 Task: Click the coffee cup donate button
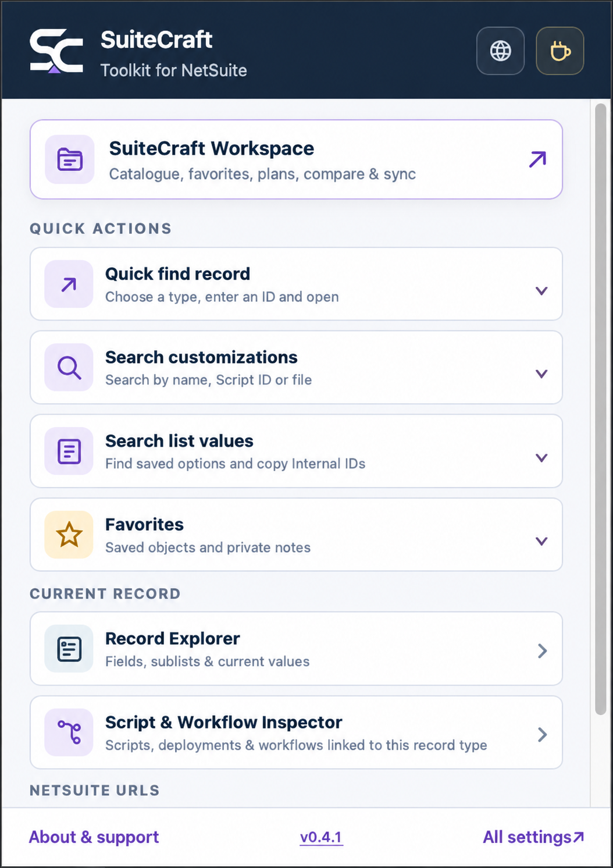coord(560,51)
